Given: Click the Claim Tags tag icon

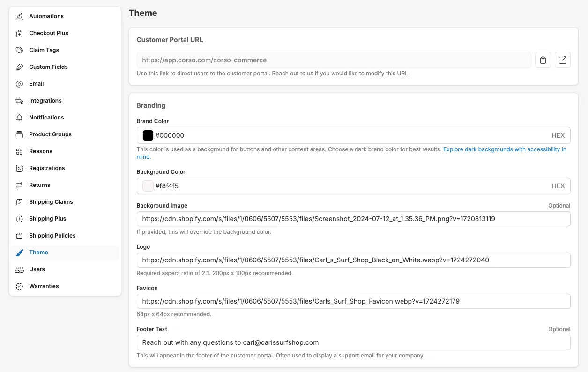Looking at the screenshot, I should (19, 50).
